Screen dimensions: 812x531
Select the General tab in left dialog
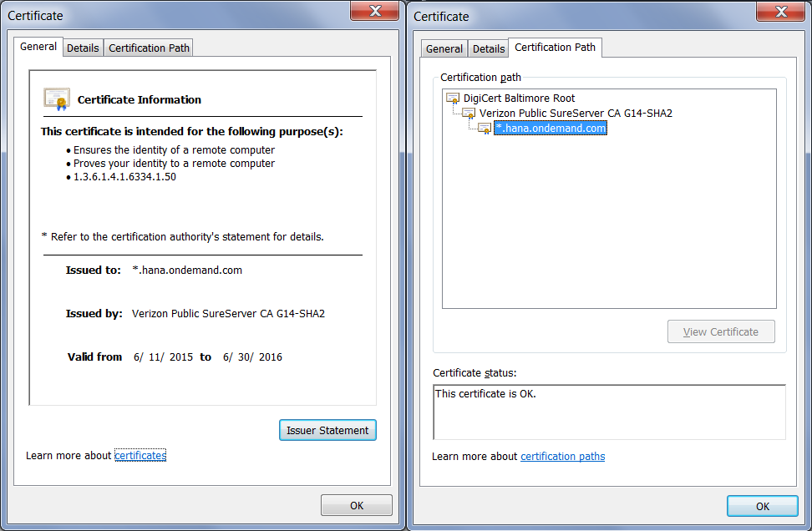click(38, 47)
